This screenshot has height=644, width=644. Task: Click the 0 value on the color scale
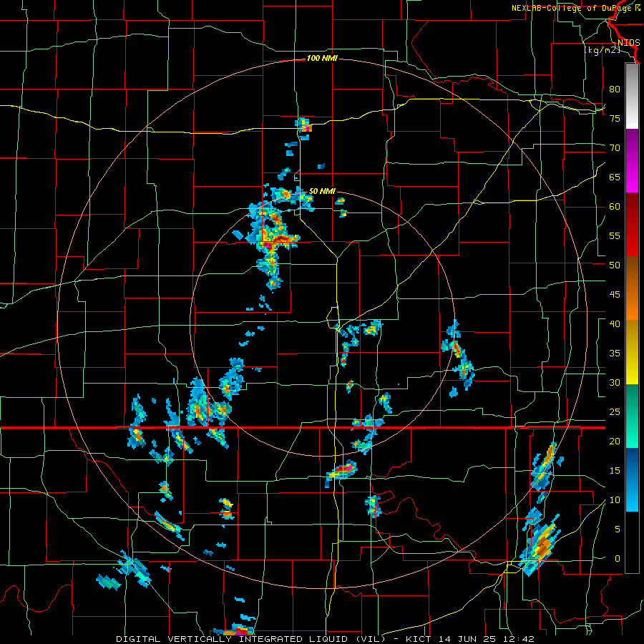coord(618,559)
